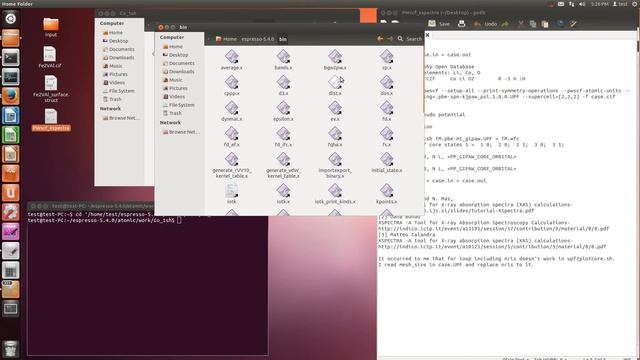This screenshot has width=640, height=360.
Task: Undo the last edit in gedit
Action: point(486,24)
